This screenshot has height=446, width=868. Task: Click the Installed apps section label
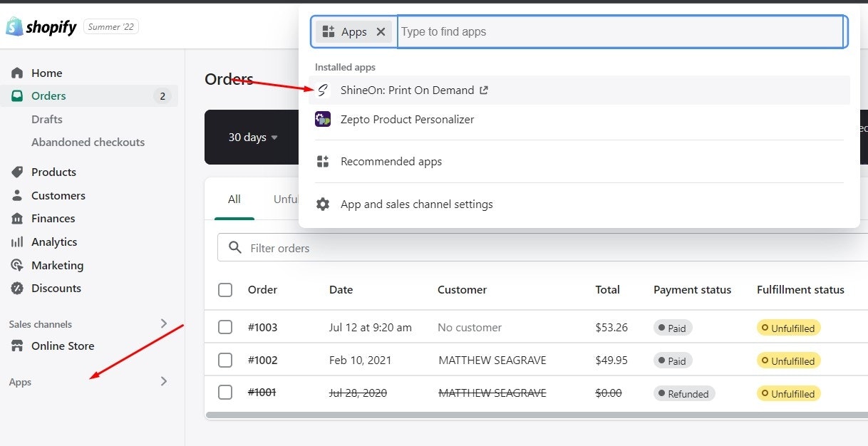[345, 67]
